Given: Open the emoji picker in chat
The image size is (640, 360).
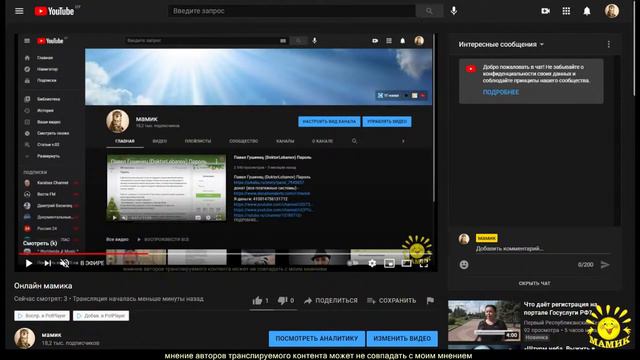Looking at the screenshot, I should pyautogui.click(x=464, y=264).
